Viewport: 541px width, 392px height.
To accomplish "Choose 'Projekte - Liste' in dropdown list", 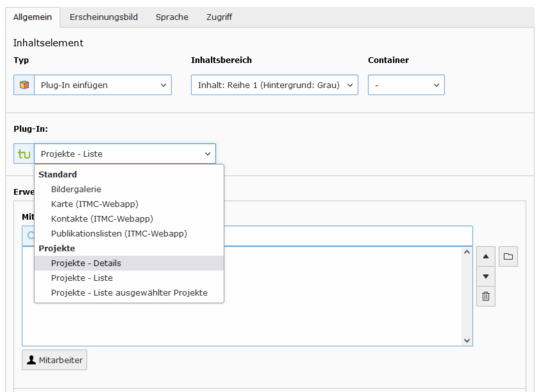I will pos(129,278).
